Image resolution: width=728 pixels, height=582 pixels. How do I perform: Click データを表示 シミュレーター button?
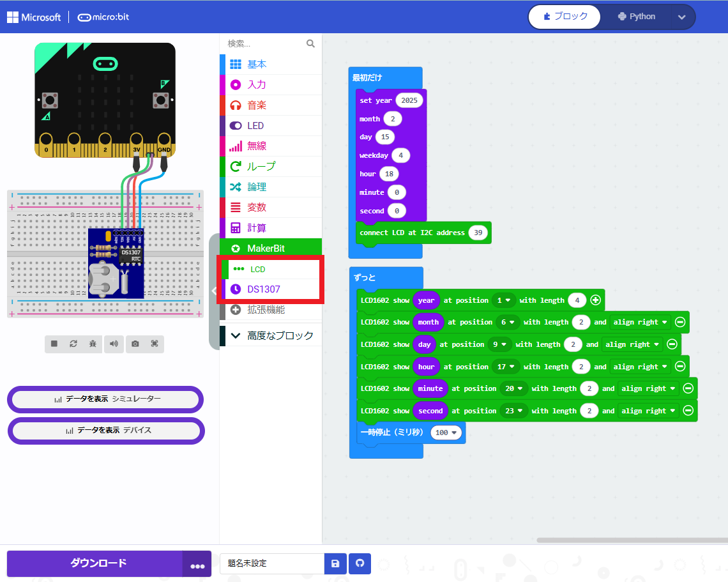(x=106, y=399)
